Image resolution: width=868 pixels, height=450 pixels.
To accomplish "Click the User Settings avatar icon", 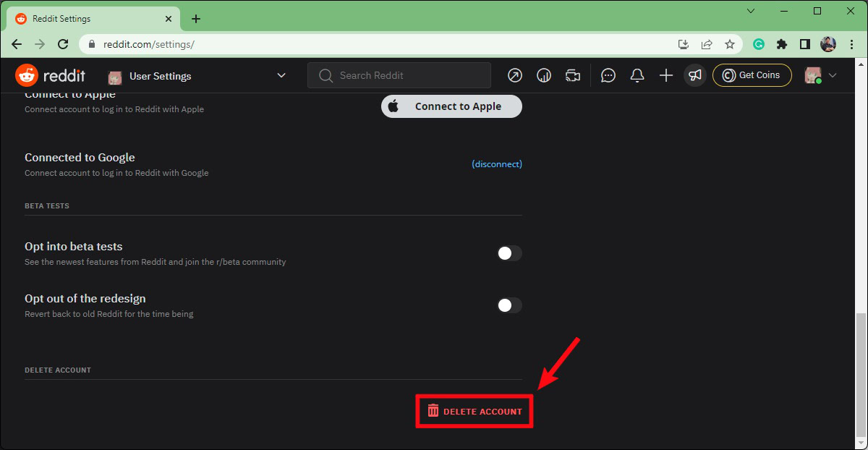I will click(114, 77).
